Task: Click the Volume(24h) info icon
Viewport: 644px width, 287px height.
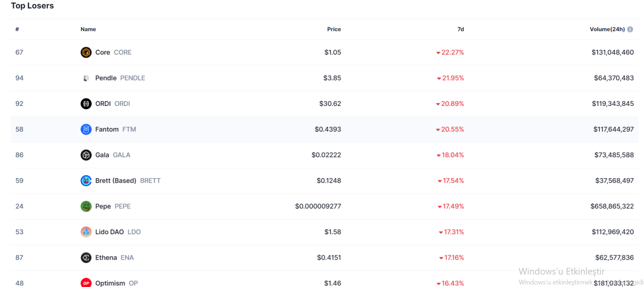Action: coord(630,29)
